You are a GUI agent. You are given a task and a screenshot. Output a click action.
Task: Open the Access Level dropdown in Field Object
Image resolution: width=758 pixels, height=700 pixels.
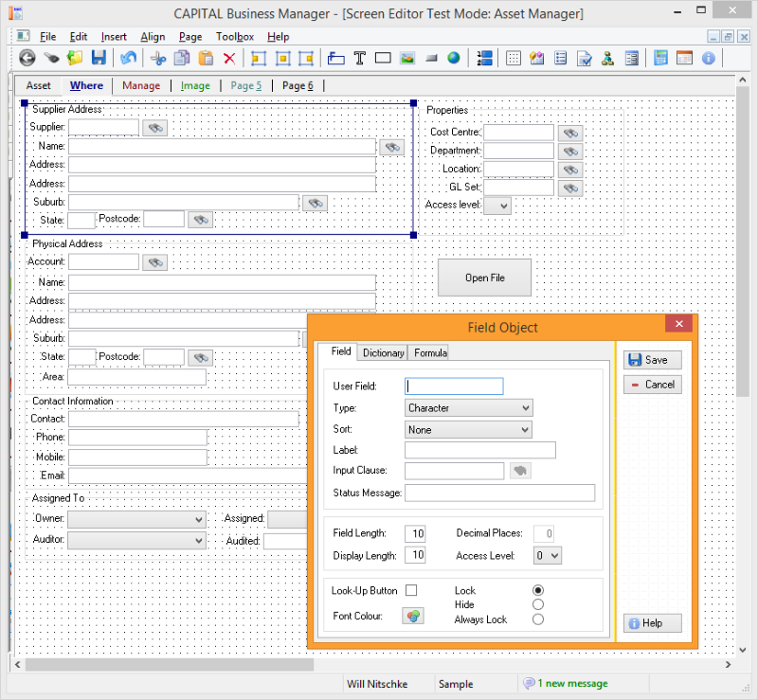(x=548, y=555)
